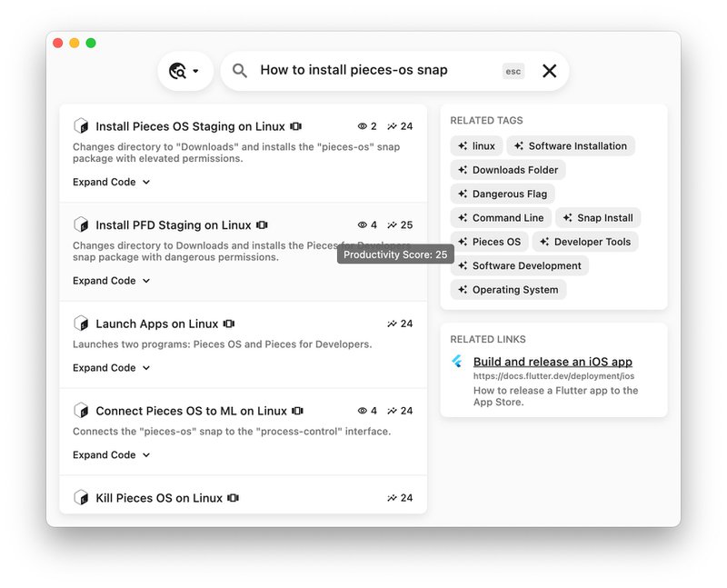This screenshot has width=727, height=588.
Task: Select the Software Development tag
Action: pyautogui.click(x=519, y=266)
